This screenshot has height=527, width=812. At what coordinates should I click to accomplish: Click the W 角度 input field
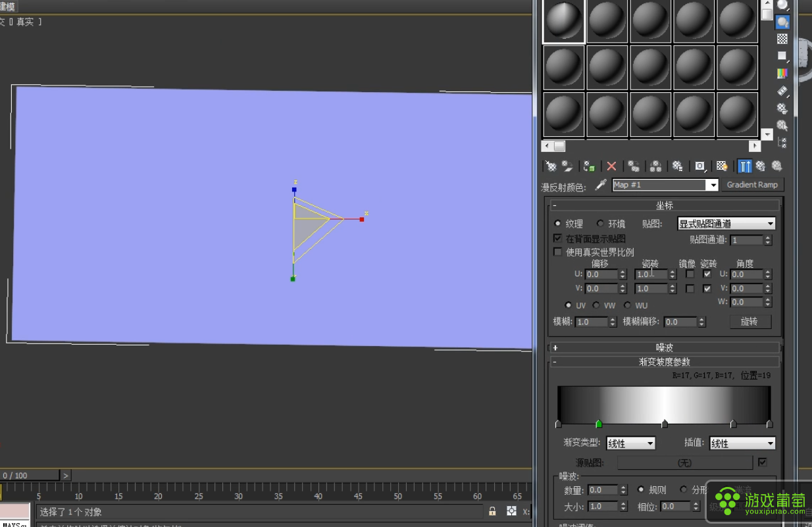point(746,302)
